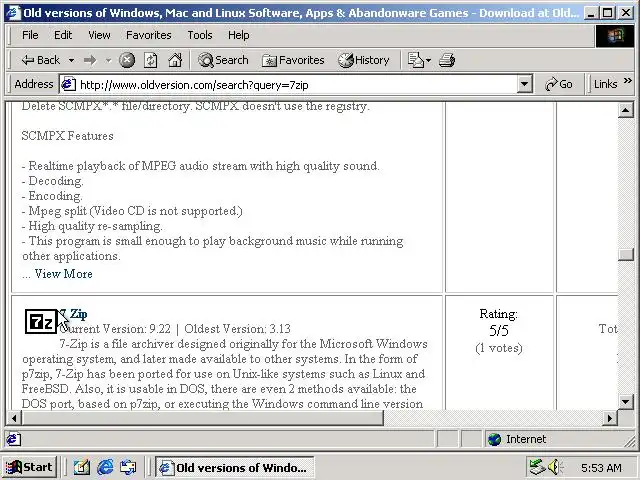Image resolution: width=640 pixels, height=480 pixels.
Task: Open the Back history dropdown arrow
Action: coord(71,60)
